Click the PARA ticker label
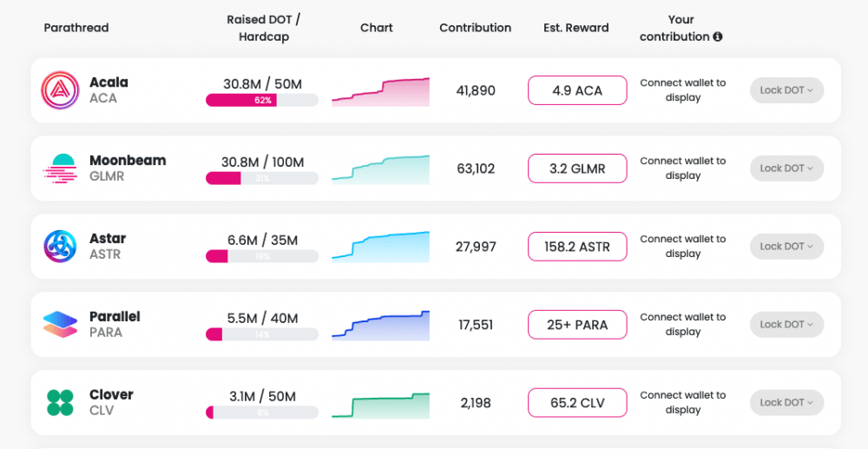Screen dimensions: 868x449 pos(106,333)
